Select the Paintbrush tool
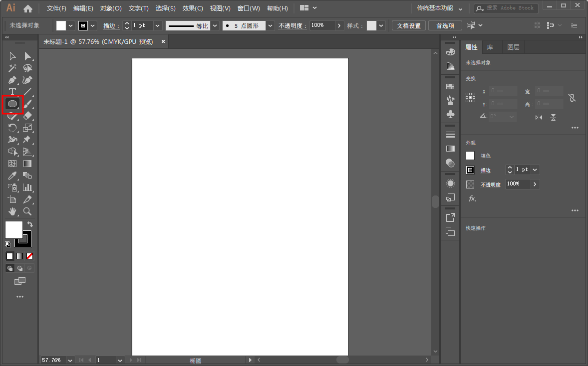 coord(27,104)
